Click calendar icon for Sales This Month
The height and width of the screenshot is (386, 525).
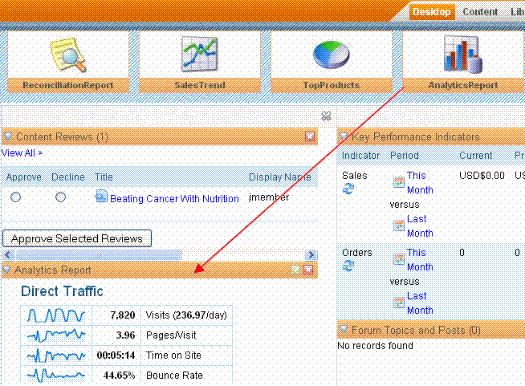coord(398,182)
